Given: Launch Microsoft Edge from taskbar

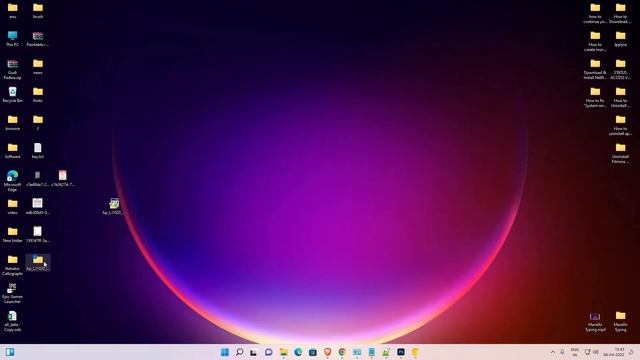Looking at the screenshot, I should click(298, 352).
